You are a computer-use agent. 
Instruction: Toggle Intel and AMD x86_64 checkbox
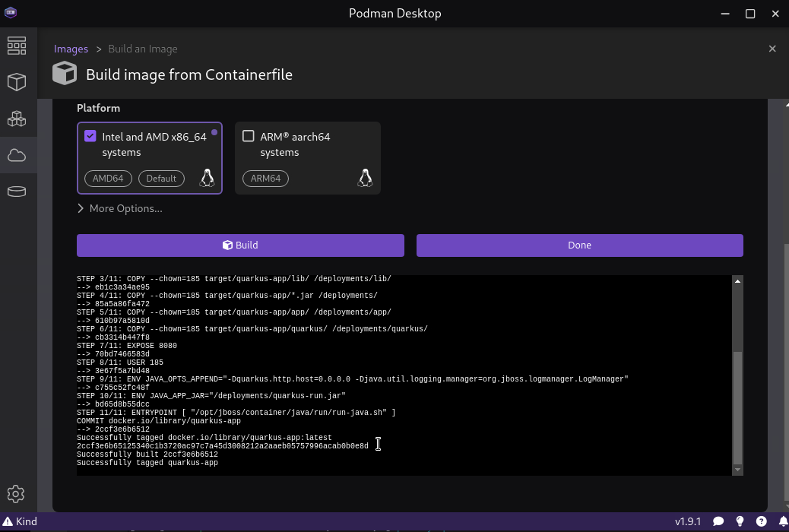pos(90,136)
